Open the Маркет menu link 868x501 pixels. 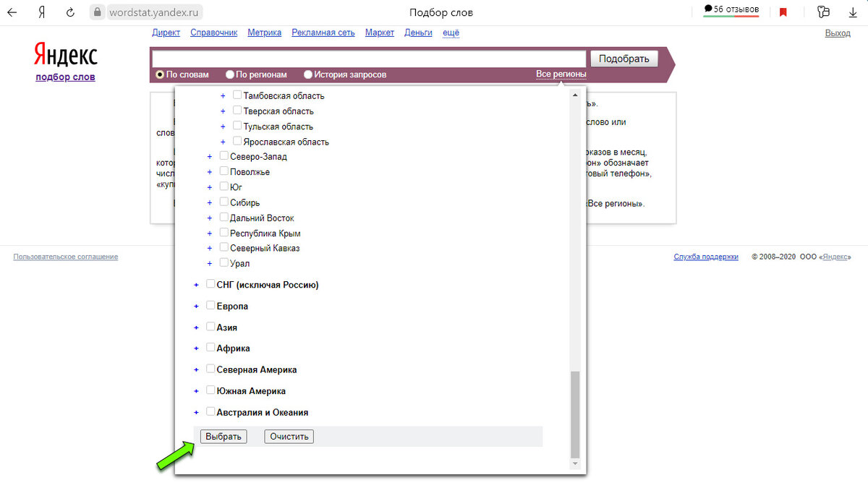380,33
